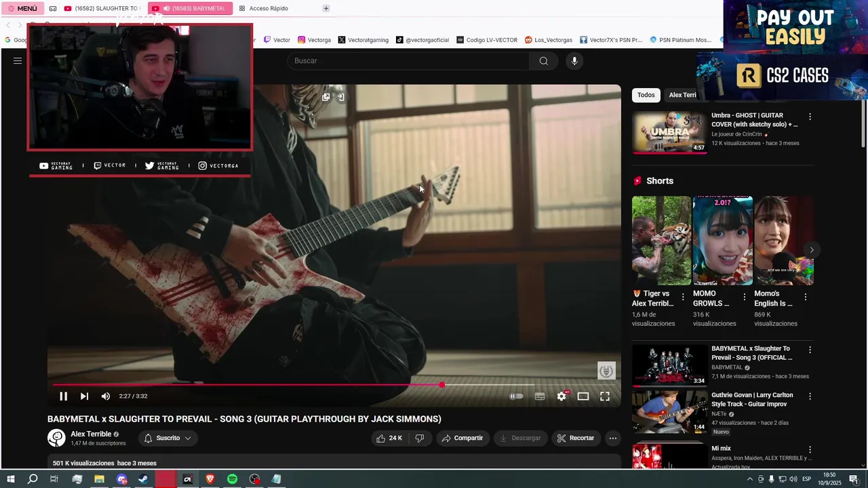Image resolution: width=868 pixels, height=488 pixels.
Task: Open Spotify from the taskbar
Action: [232, 479]
